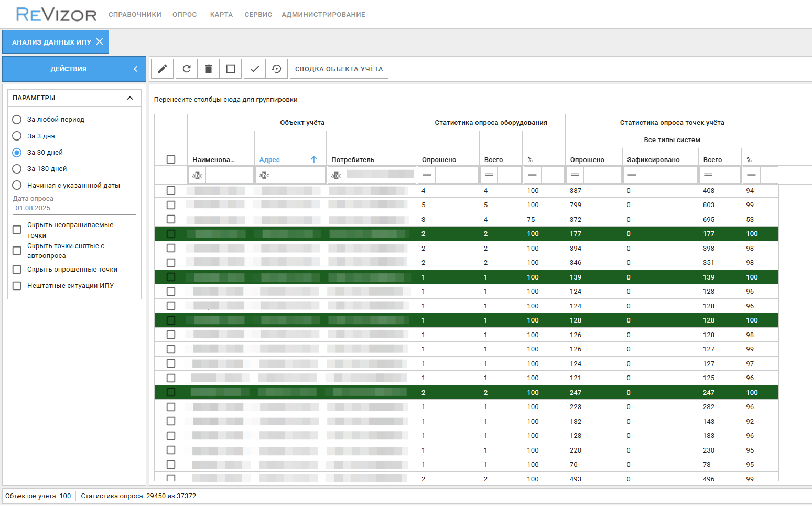Open the Сервис menu
This screenshot has width=812, height=505.
(258, 15)
